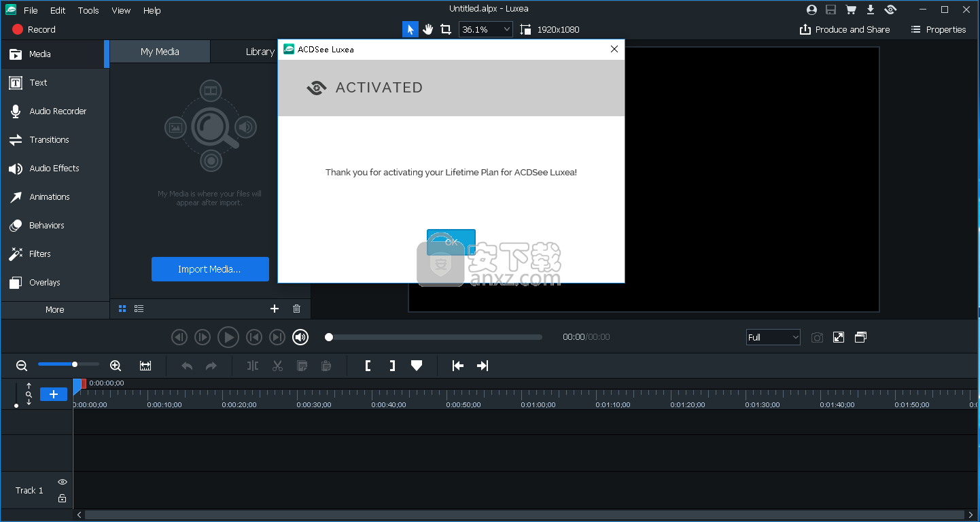Zoom in the timeline
This screenshot has height=522, width=980.
click(x=116, y=366)
